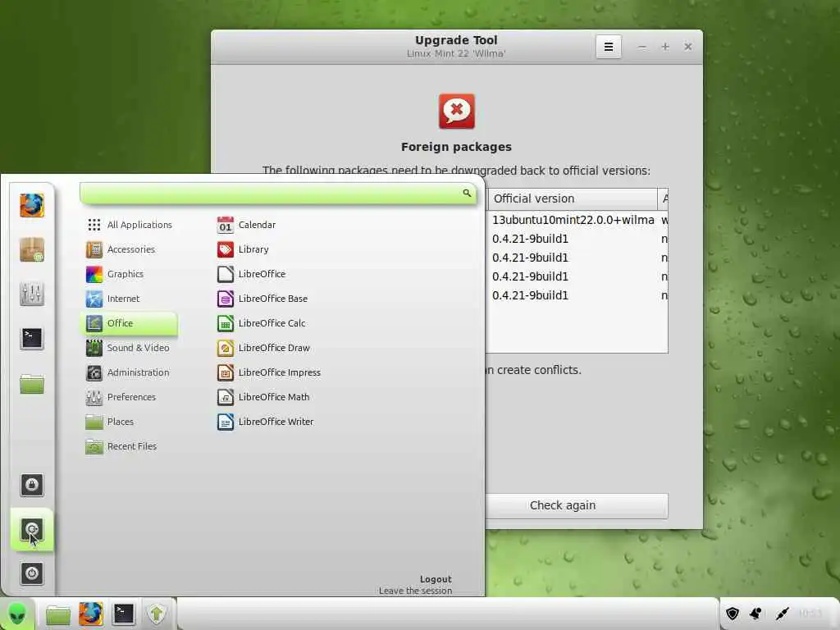
Task: Click the Quit power icon in menu sidebar
Action: coord(32,573)
